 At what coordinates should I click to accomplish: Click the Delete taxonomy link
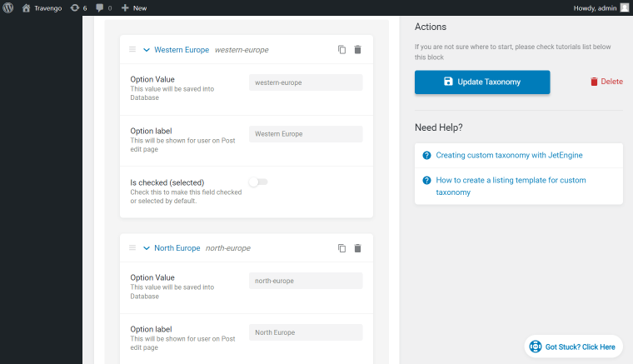tap(606, 82)
